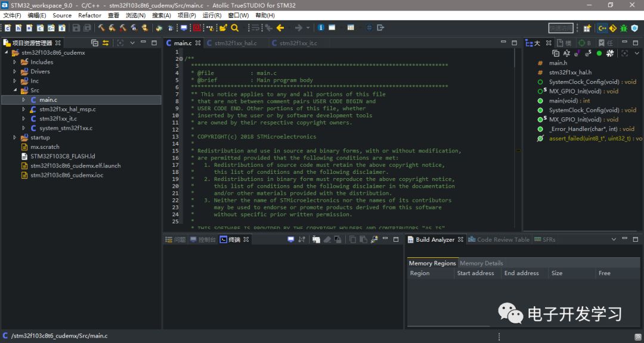Switch to stm32f1xx_hal.c editor tab
Image resolution: width=644 pixels, height=343 pixels.
[236, 43]
